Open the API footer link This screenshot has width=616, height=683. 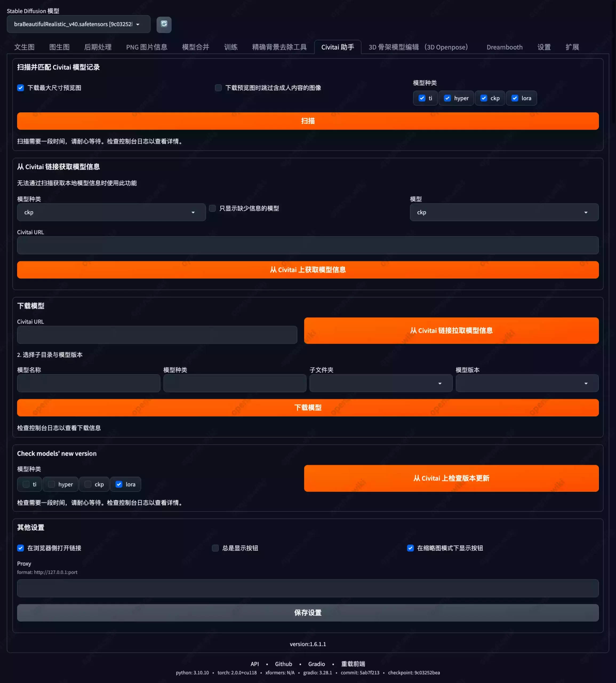click(254, 664)
